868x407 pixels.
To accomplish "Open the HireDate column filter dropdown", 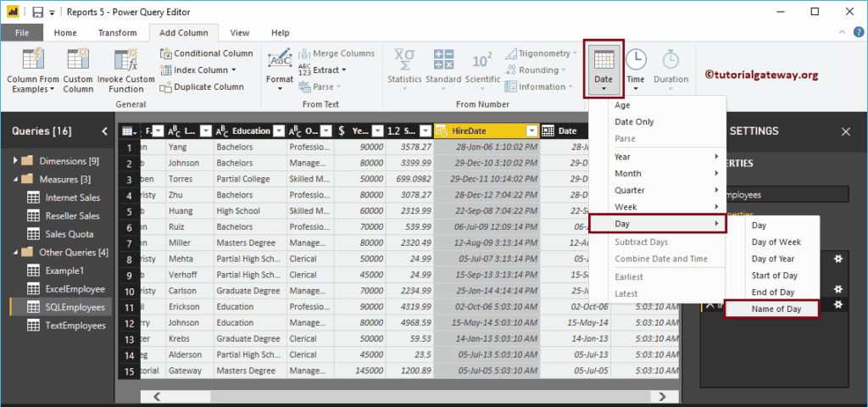I will (x=532, y=131).
